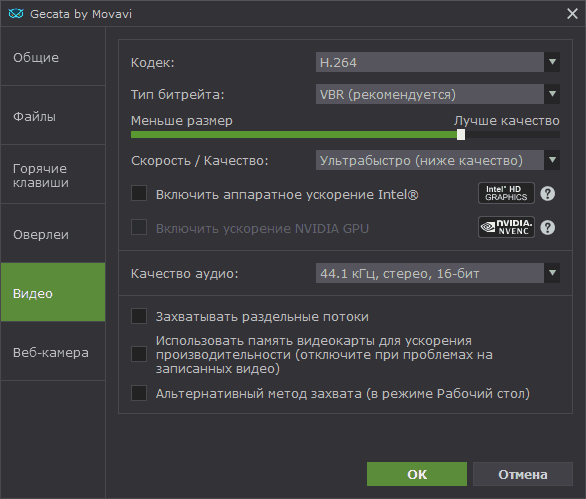The image size is (586, 499).
Task: Open help for Intel hardware acceleration
Action: click(x=548, y=194)
